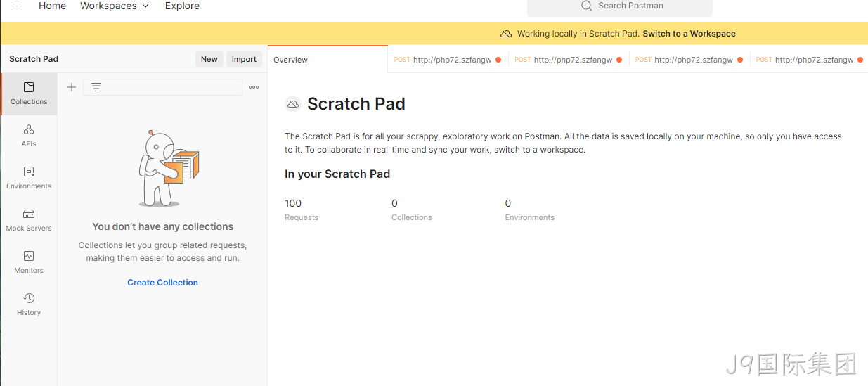868x386 pixels.
Task: Open the Collections sidebar section
Action: click(x=29, y=94)
